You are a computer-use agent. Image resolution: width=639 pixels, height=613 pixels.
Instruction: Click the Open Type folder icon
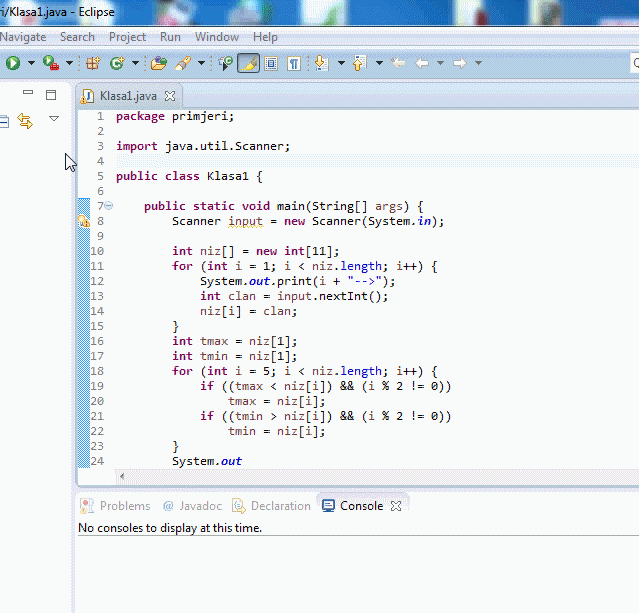point(159,63)
